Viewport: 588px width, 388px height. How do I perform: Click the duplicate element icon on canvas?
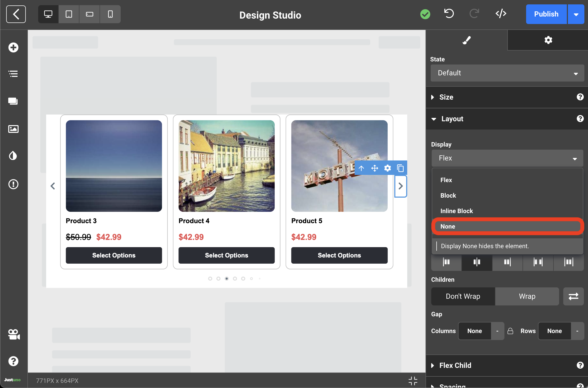pyautogui.click(x=400, y=168)
